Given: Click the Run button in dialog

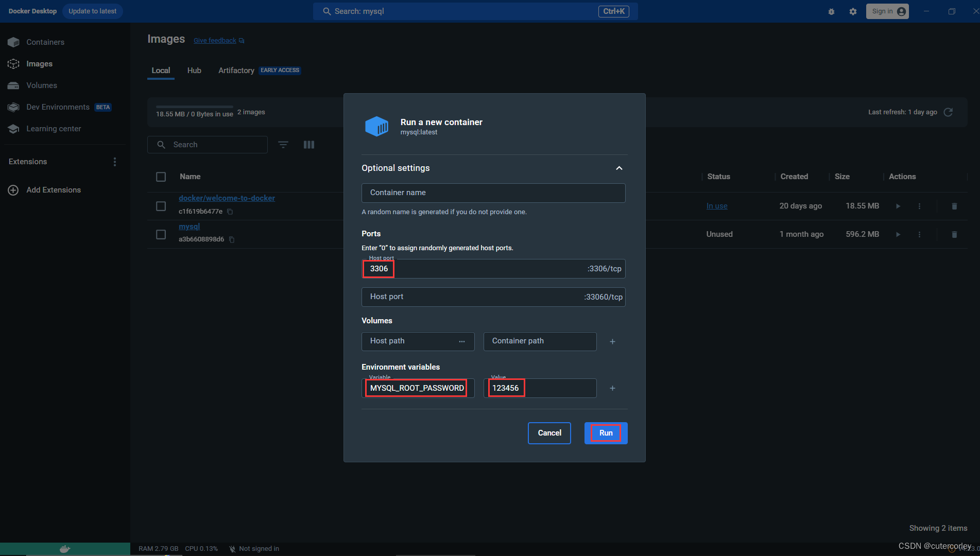Looking at the screenshot, I should point(606,433).
